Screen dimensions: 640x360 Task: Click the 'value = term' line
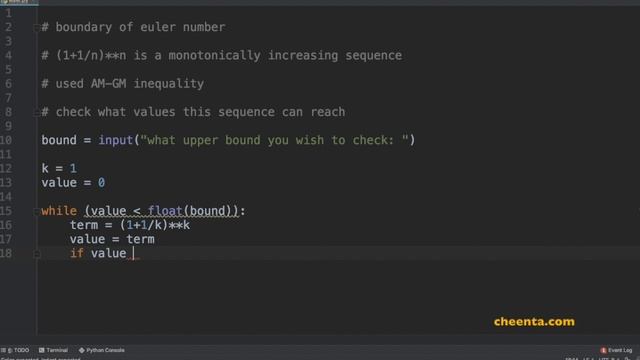(112, 239)
